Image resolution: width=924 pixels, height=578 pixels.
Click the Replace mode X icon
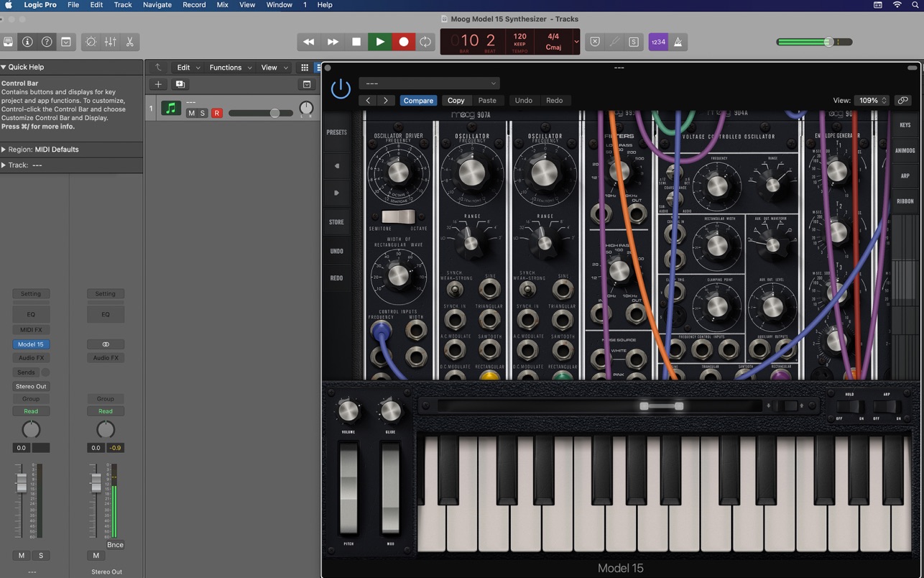595,42
